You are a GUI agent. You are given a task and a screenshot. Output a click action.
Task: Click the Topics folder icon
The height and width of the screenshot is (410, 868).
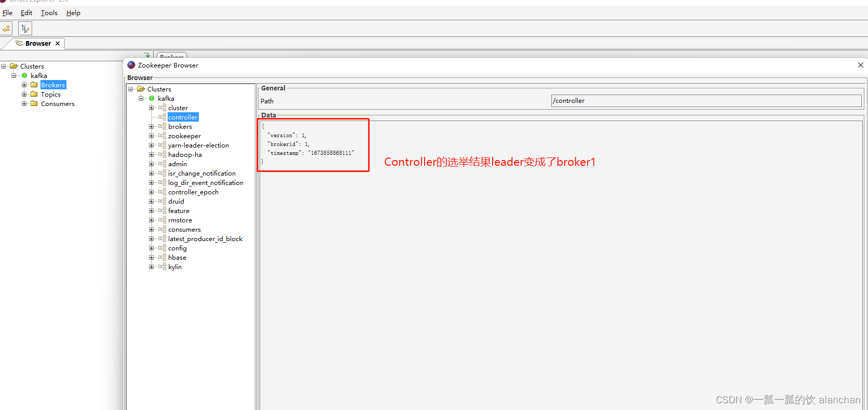click(x=34, y=94)
